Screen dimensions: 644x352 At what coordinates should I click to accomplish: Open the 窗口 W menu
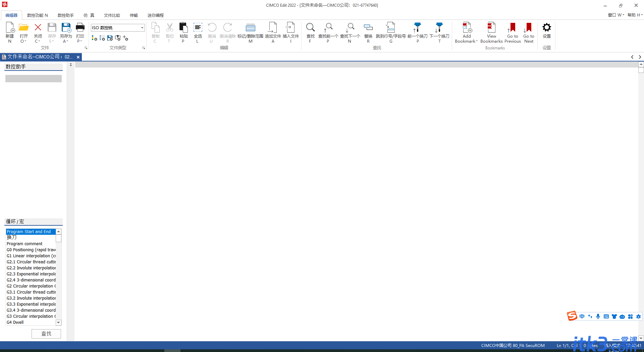pos(616,15)
